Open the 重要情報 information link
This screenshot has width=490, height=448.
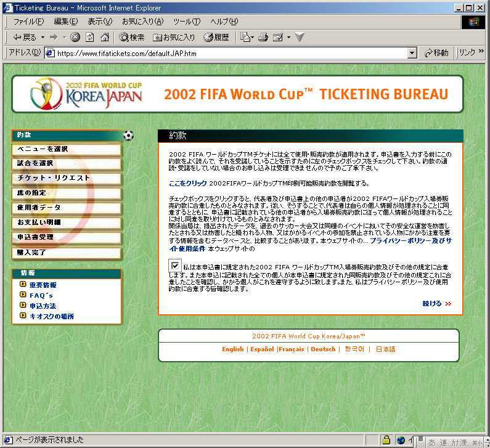point(43,285)
